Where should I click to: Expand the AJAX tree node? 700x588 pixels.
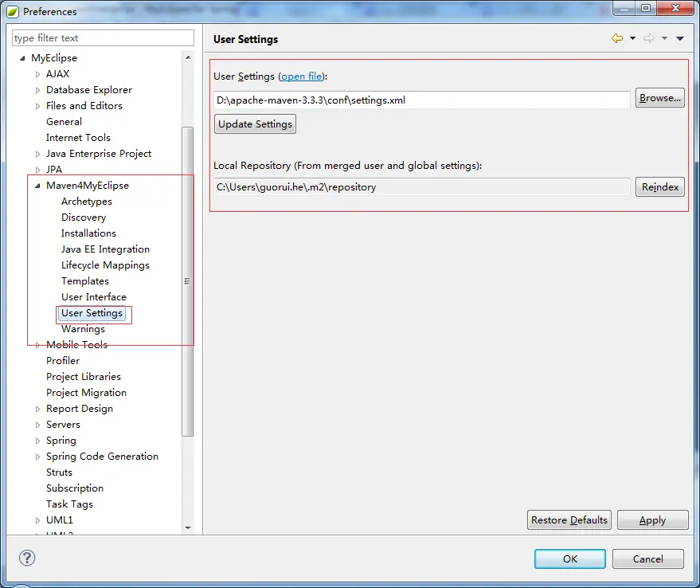[37, 74]
